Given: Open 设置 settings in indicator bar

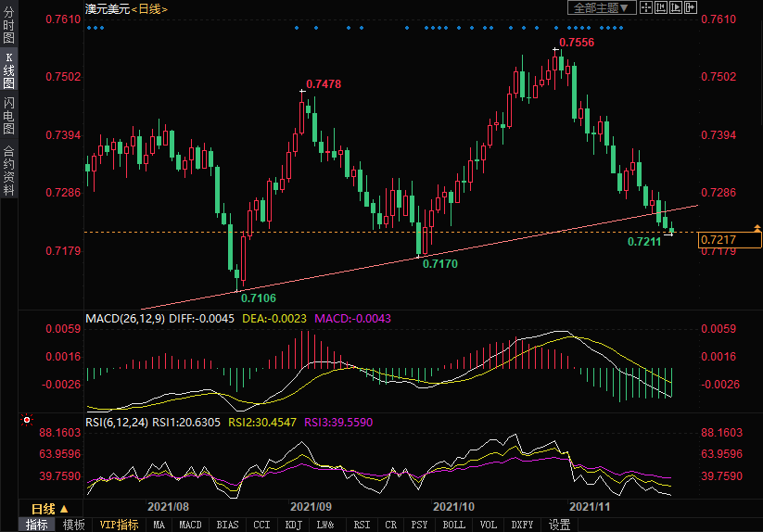Looking at the screenshot, I should pyautogui.click(x=559, y=525).
